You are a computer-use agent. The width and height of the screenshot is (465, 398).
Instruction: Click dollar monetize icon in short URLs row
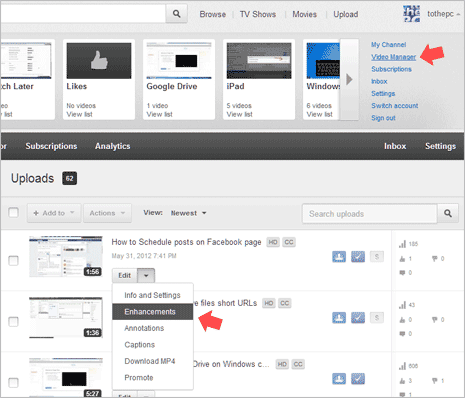tap(377, 318)
